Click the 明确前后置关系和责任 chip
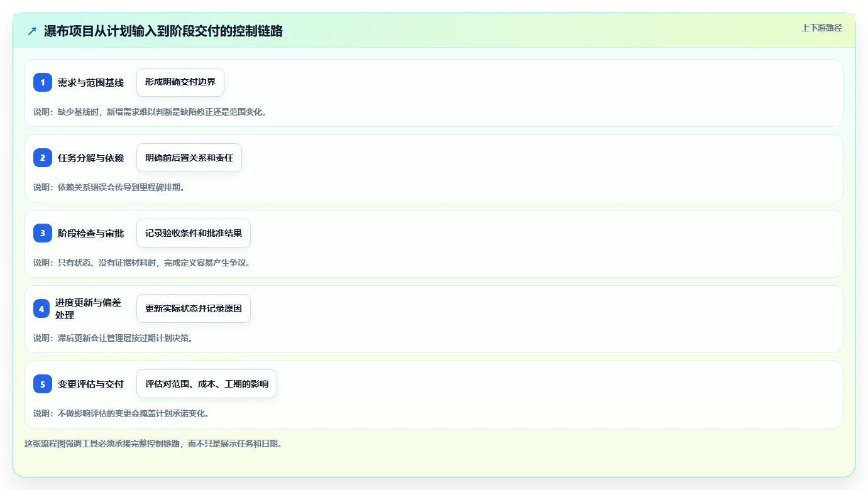868x490 pixels. tap(189, 158)
